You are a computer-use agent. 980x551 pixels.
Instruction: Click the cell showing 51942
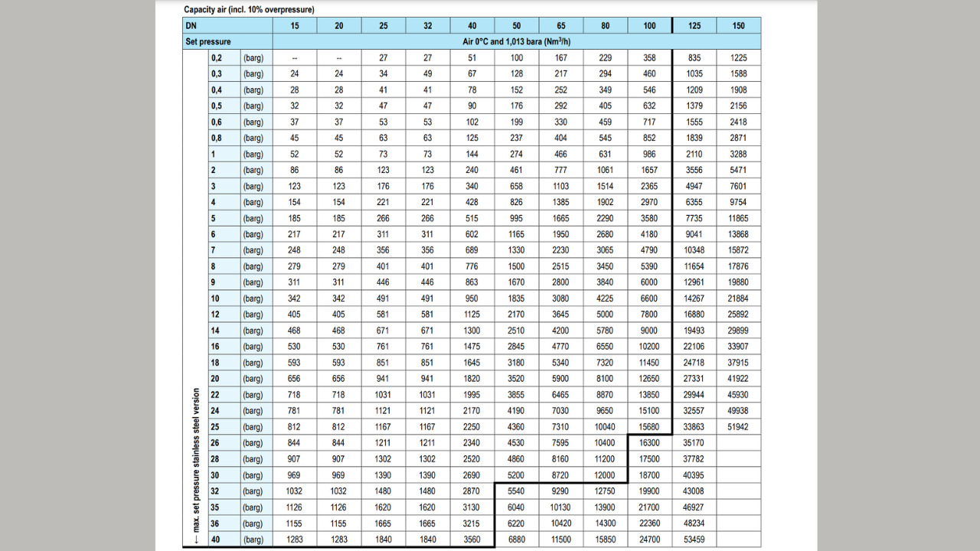coord(738,427)
